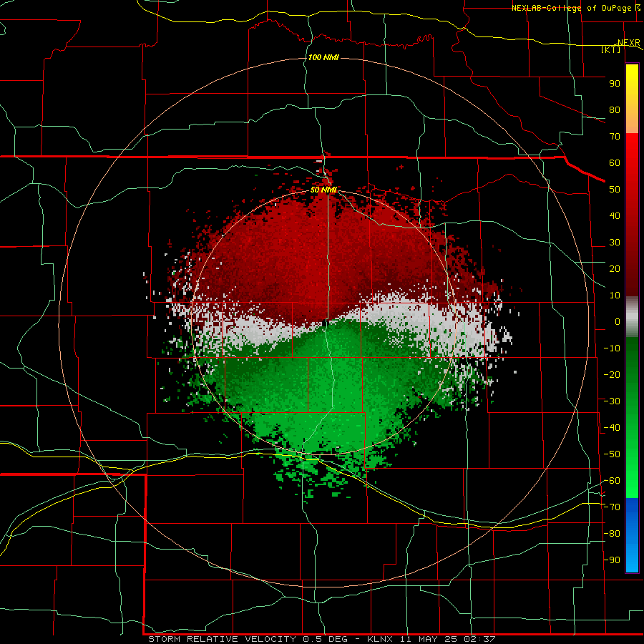This screenshot has width=644, height=644.
Task: Click the green segment of the color bar
Action: [632, 417]
